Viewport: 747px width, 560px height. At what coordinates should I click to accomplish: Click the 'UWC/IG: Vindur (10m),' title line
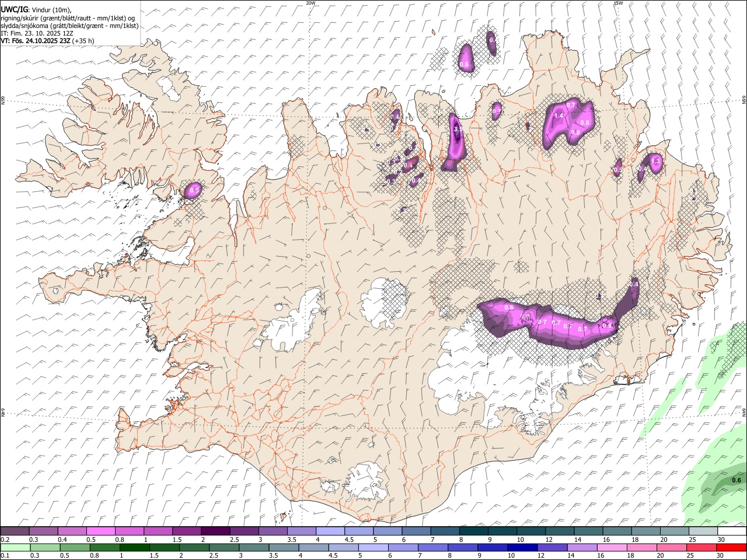36,10
